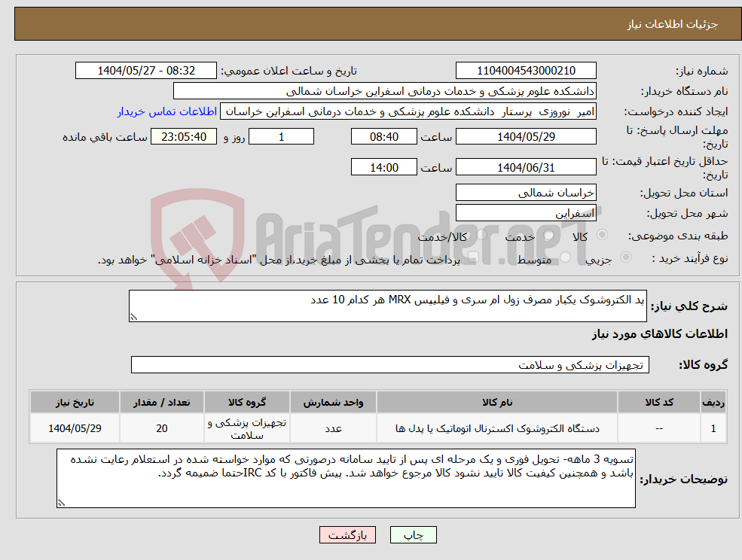Click the request creator field امیر نوروزی
The image size is (742, 560).
[408, 111]
